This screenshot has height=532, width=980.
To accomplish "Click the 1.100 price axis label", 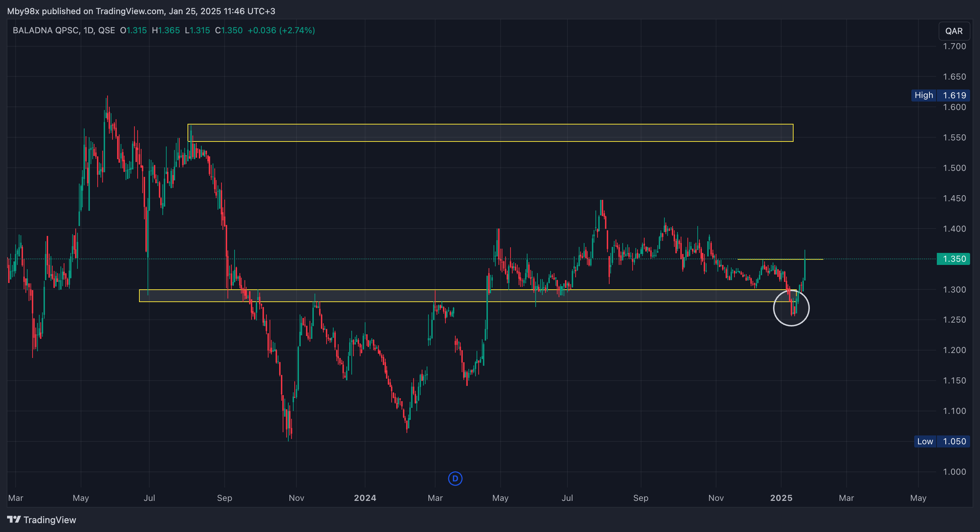I will click(x=954, y=411).
